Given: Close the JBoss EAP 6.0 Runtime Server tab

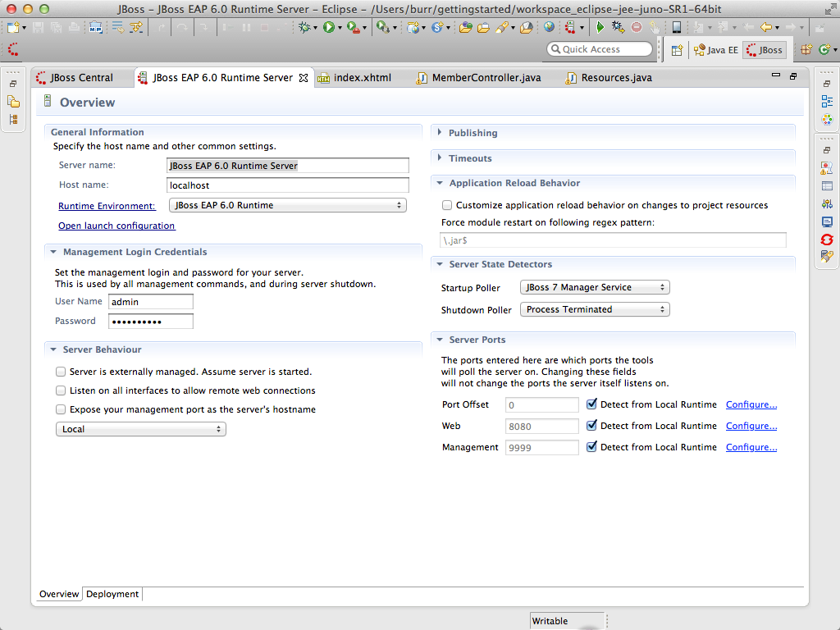Looking at the screenshot, I should 304,78.
